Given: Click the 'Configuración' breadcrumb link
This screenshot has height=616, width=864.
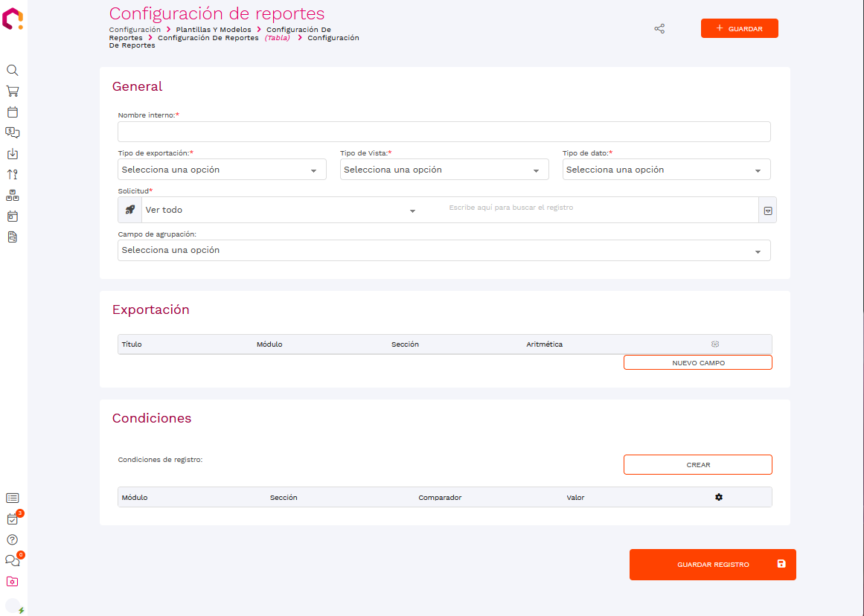Looking at the screenshot, I should click(x=135, y=30).
